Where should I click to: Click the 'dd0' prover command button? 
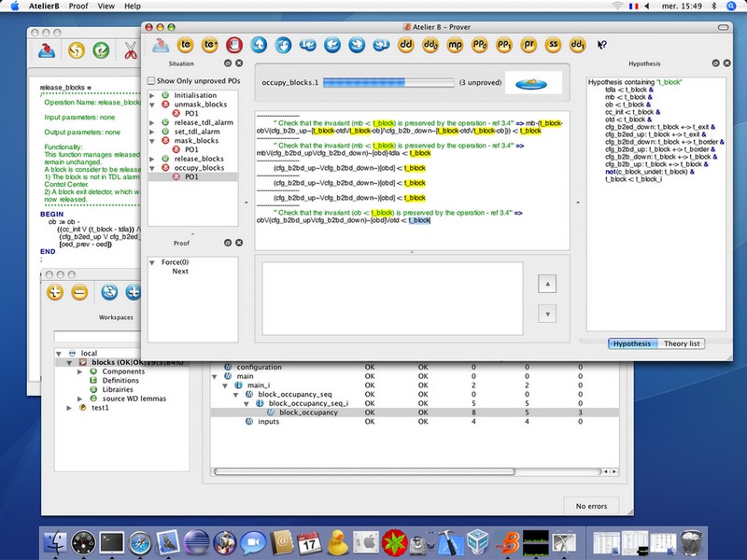[x=430, y=45]
